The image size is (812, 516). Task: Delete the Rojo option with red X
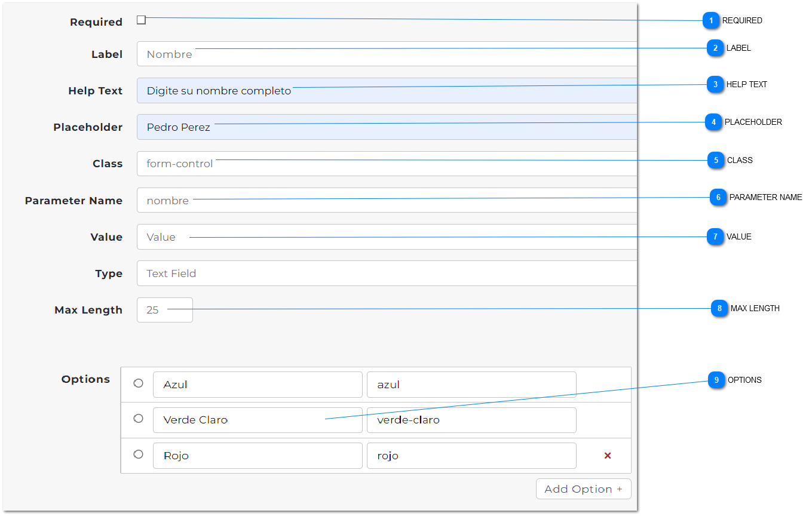pos(608,456)
